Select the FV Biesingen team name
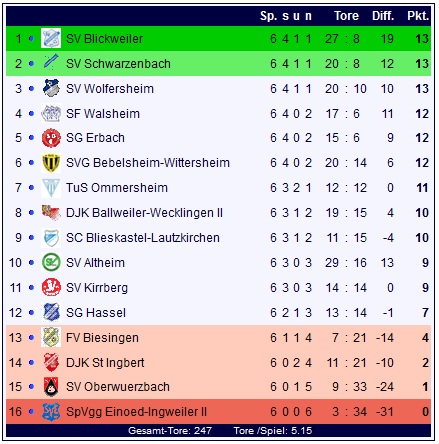 tap(102, 338)
